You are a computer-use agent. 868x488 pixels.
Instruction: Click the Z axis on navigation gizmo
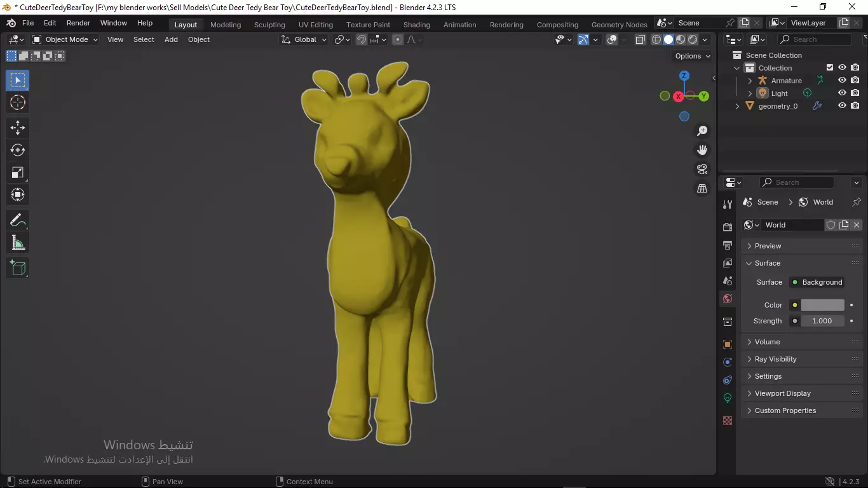pyautogui.click(x=684, y=76)
